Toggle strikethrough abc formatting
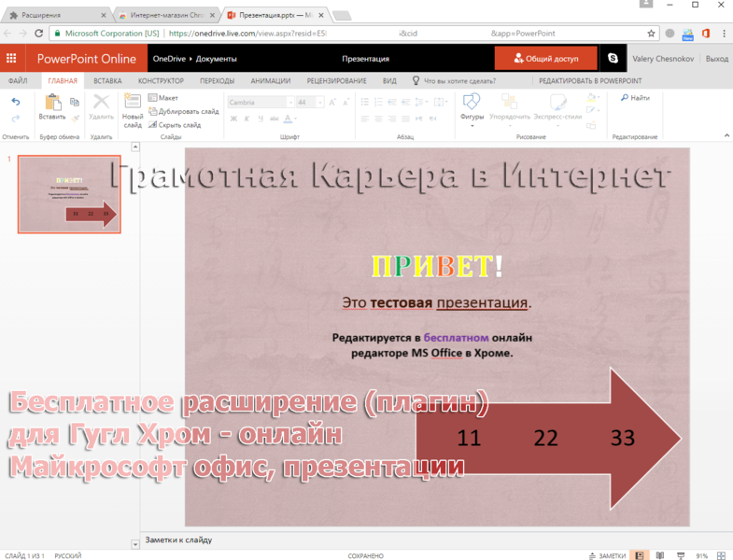733x560 pixels. click(275, 119)
